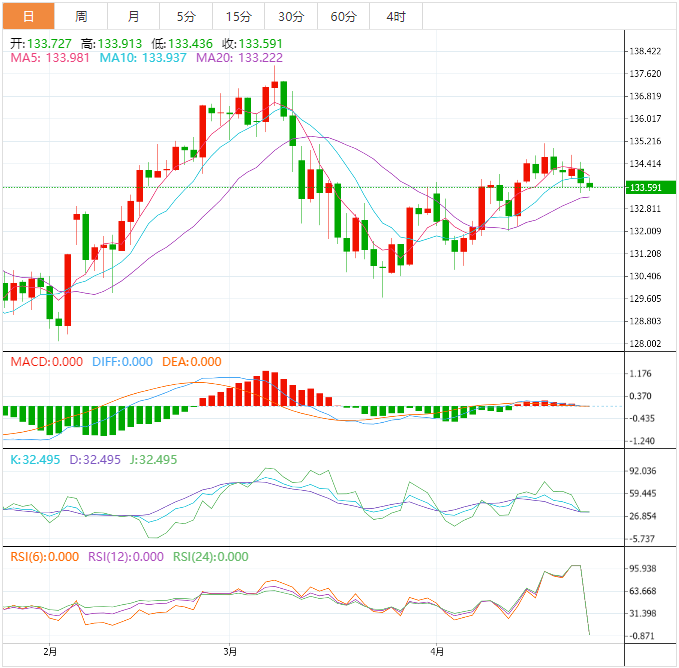This screenshot has height=668, width=679.
Task: Switch to the 5分 timeframe
Action: click(186, 16)
